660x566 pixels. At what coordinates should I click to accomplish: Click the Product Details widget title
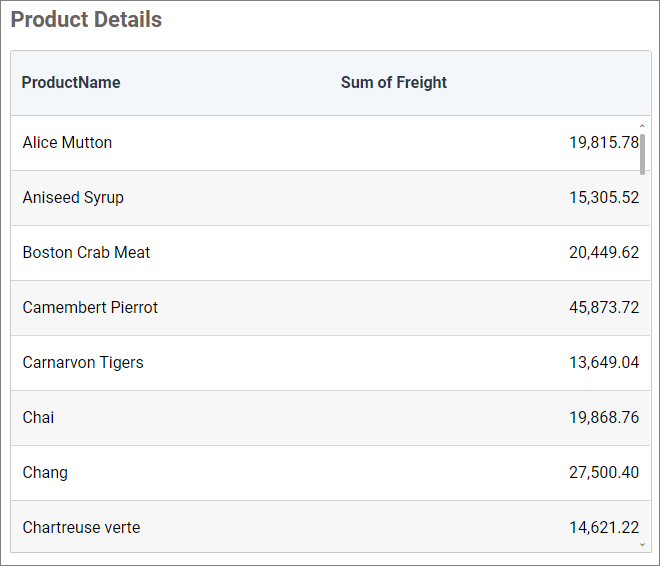tap(86, 20)
